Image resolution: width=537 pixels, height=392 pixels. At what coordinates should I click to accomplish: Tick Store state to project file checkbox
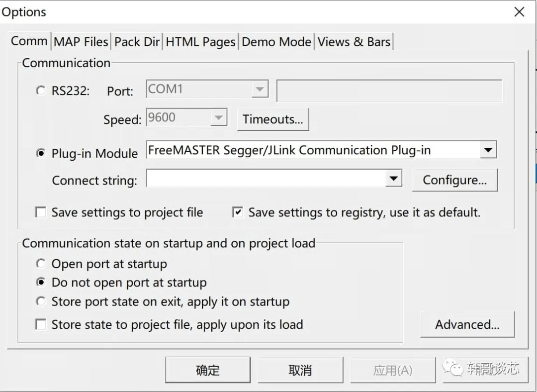pos(41,325)
